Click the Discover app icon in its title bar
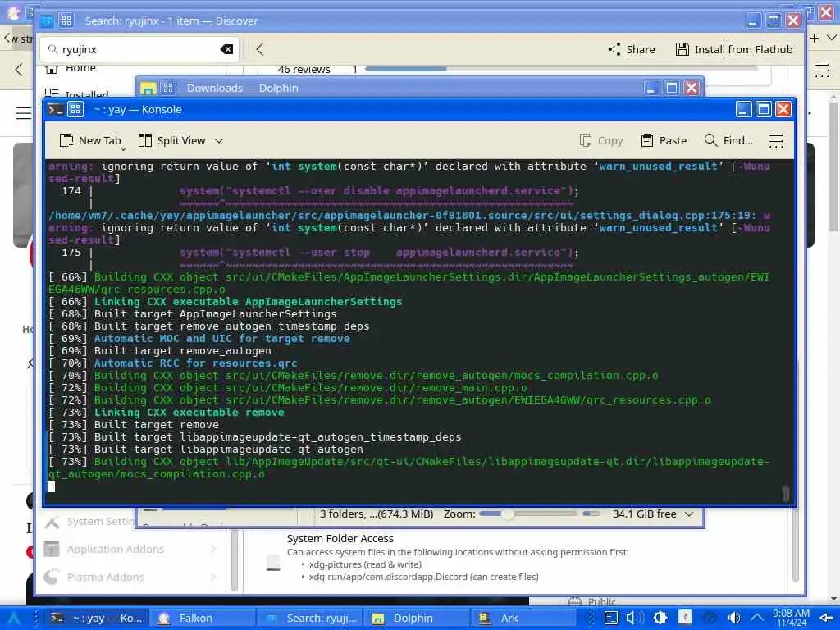 click(47, 21)
